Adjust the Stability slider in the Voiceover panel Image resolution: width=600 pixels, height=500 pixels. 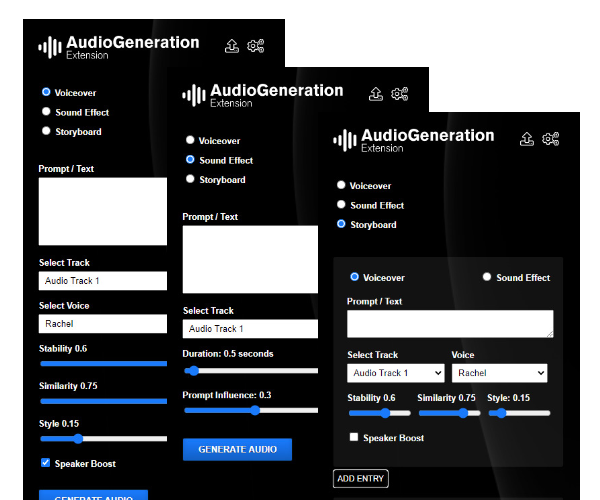[103, 363]
